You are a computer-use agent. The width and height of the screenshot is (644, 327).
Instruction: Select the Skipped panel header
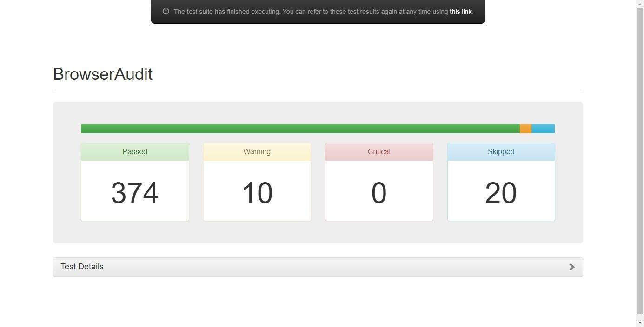click(501, 152)
